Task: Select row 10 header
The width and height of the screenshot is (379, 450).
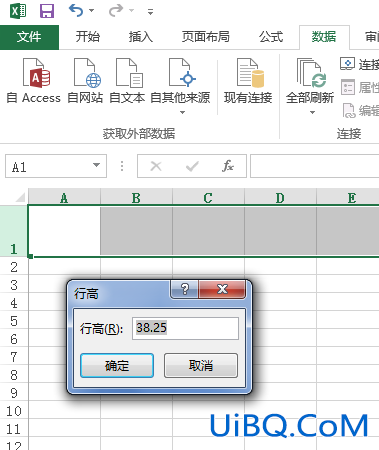Action: pos(14,411)
